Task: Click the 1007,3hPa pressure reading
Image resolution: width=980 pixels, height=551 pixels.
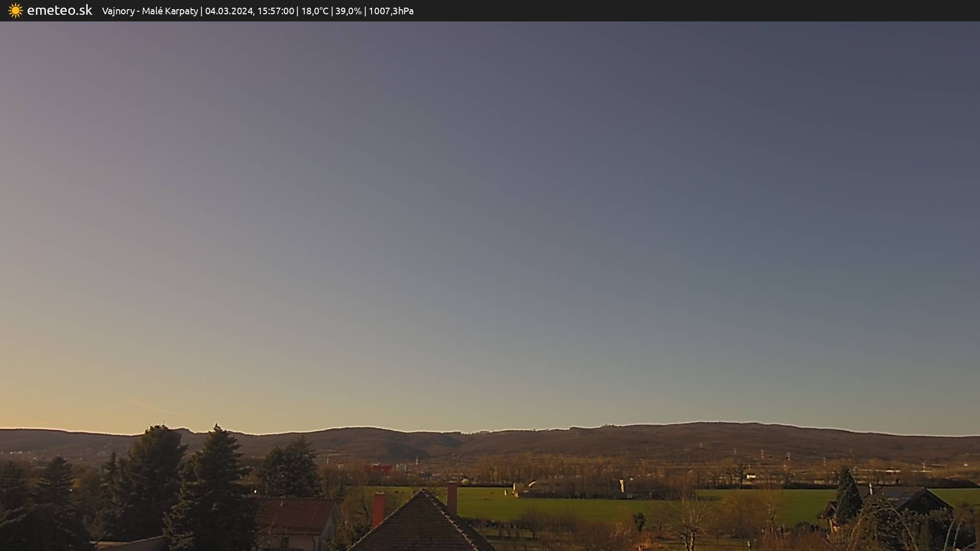Action: pos(391,11)
